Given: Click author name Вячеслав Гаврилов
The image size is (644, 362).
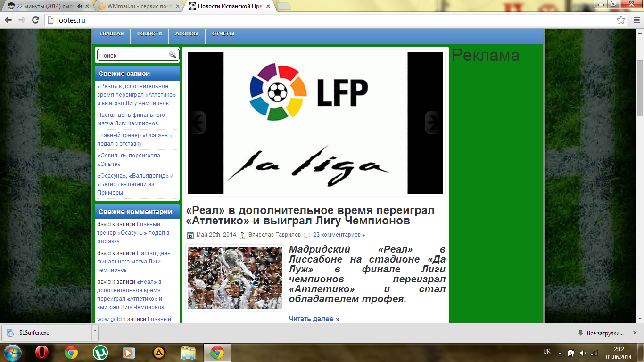Looking at the screenshot, I should [x=274, y=235].
